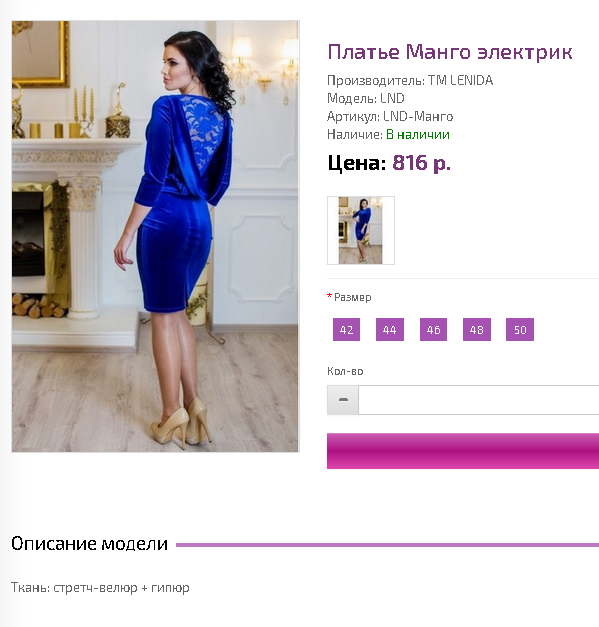Click the Размер required field label

[349, 297]
